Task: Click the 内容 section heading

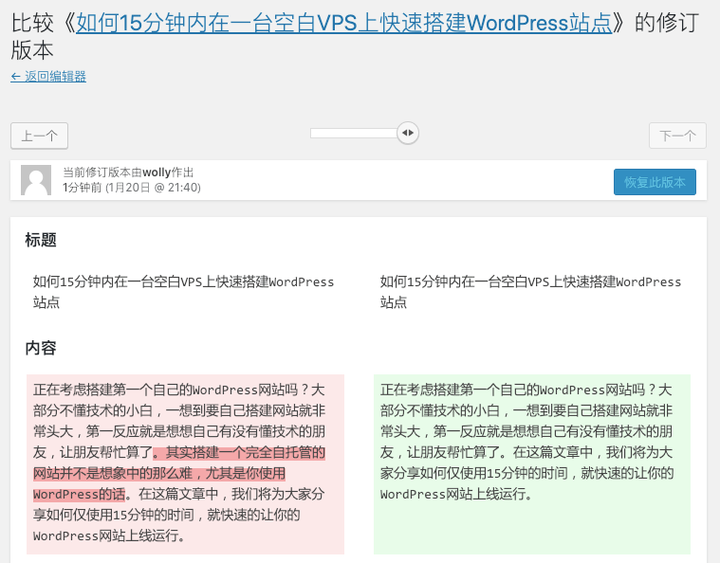Action: (x=41, y=348)
